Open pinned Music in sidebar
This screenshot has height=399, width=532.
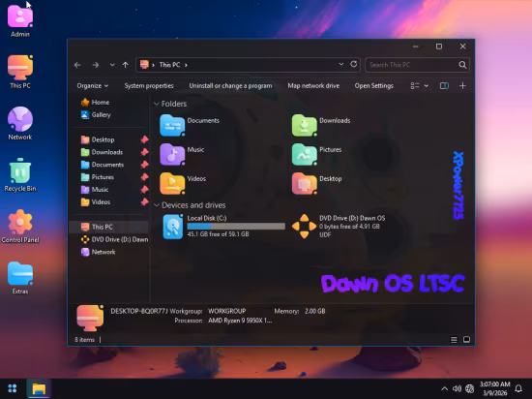[95, 190]
